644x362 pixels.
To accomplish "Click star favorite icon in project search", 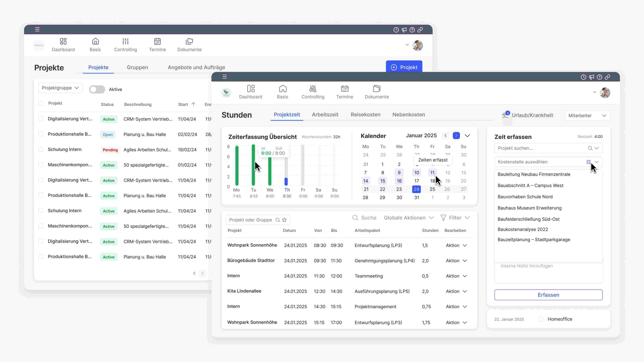I will pyautogui.click(x=285, y=220).
